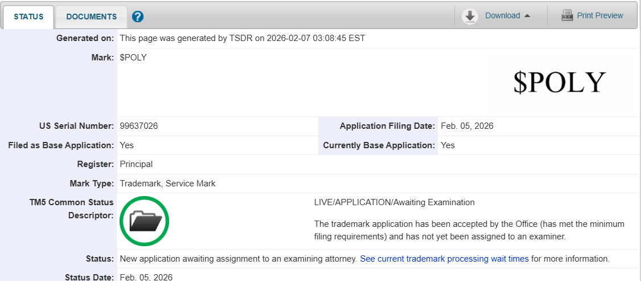Click the green-circled folder status icon
This screenshot has height=281, width=644.
145,221
